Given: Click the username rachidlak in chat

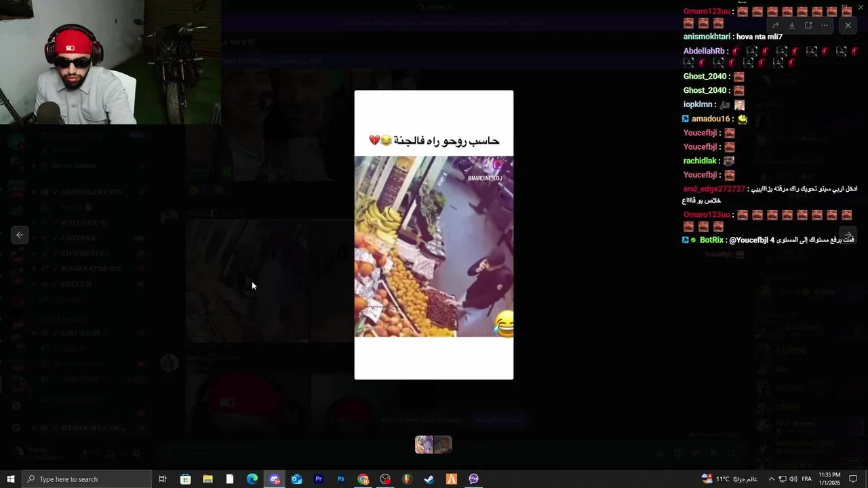Looking at the screenshot, I should (700, 161).
